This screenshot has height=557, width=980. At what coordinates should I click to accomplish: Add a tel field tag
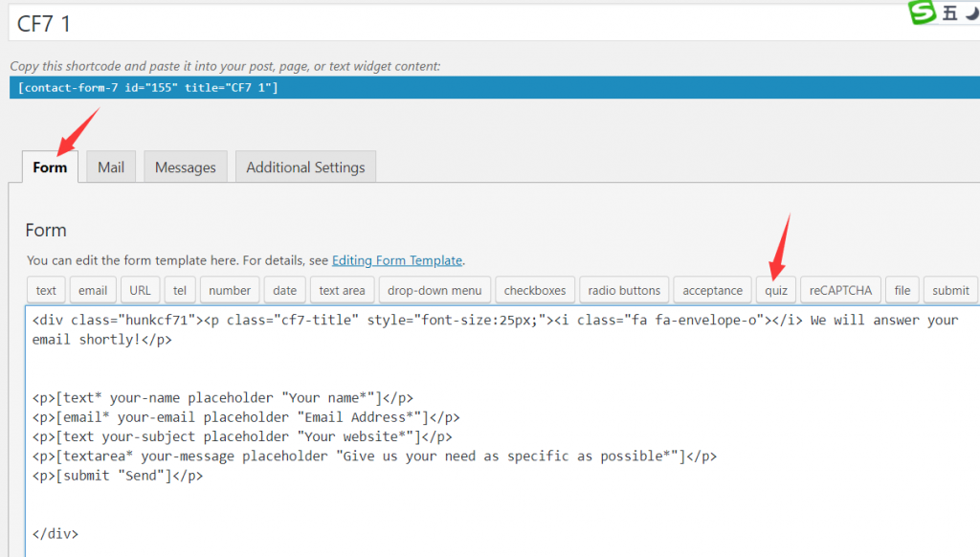[x=180, y=290]
